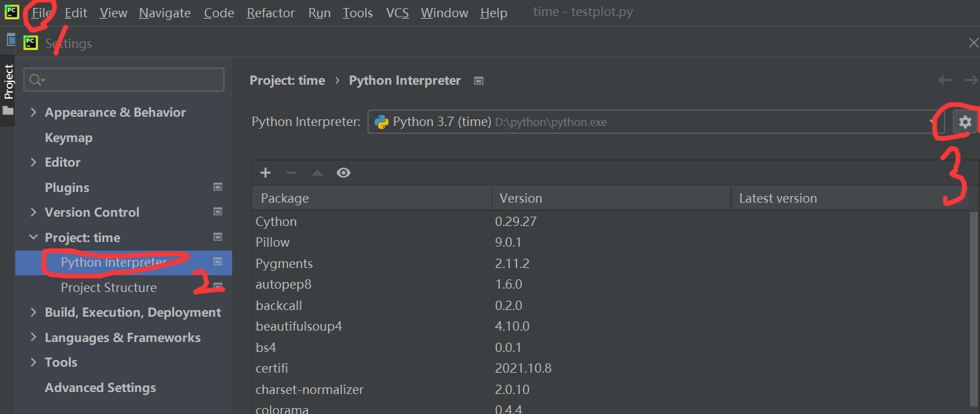
Task: Click the icon next to Python Interpreter breadcrumb
Action: pos(478,81)
